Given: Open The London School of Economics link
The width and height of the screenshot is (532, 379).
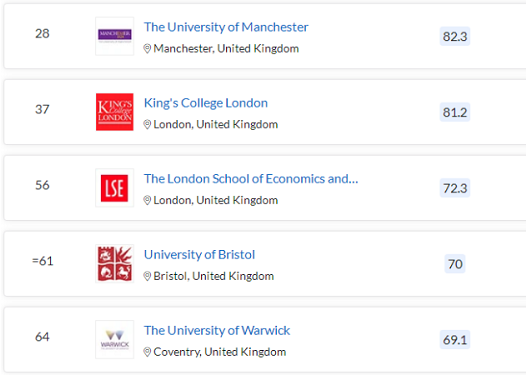Looking at the screenshot, I should (251, 179).
